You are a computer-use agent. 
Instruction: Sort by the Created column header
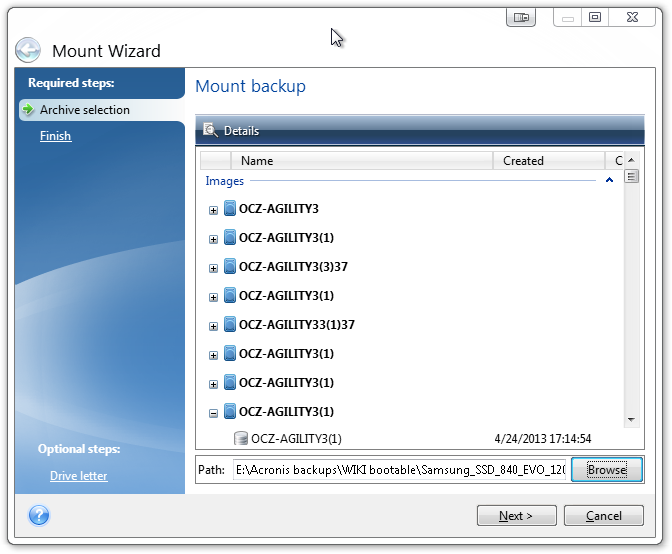tap(548, 161)
